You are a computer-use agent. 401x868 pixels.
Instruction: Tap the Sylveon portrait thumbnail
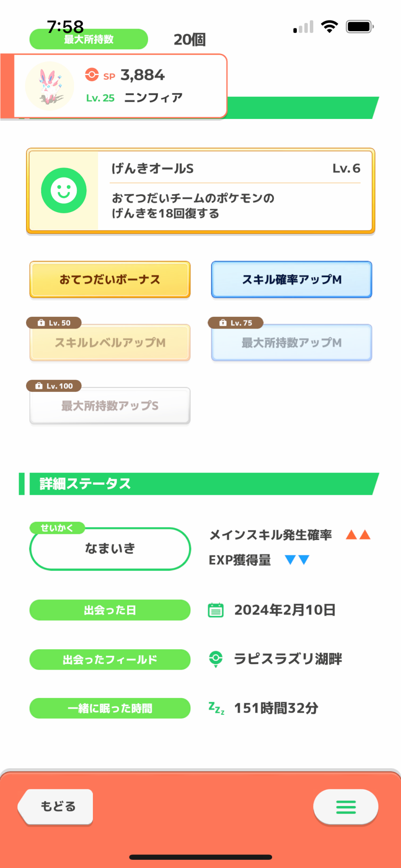click(x=49, y=86)
